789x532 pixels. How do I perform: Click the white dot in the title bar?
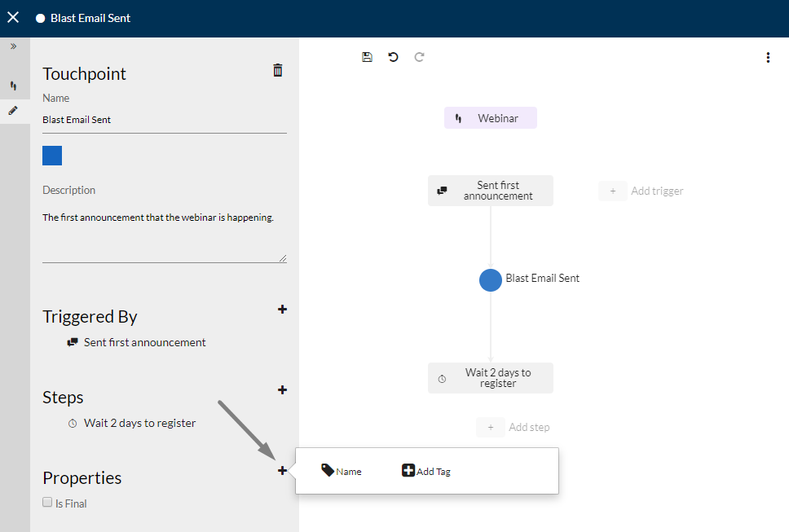pyautogui.click(x=40, y=18)
